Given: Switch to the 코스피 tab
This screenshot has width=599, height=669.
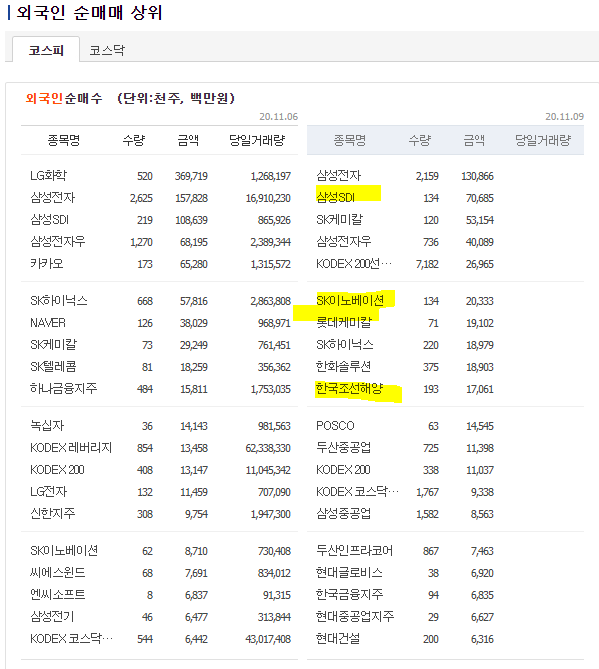Looking at the screenshot, I should click(x=46, y=50).
